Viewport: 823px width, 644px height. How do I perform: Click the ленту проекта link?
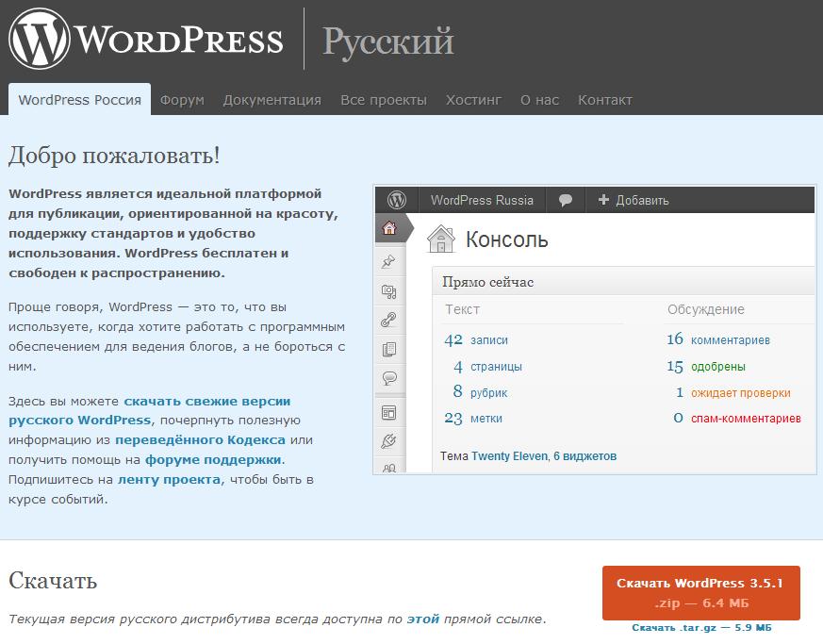(x=169, y=480)
